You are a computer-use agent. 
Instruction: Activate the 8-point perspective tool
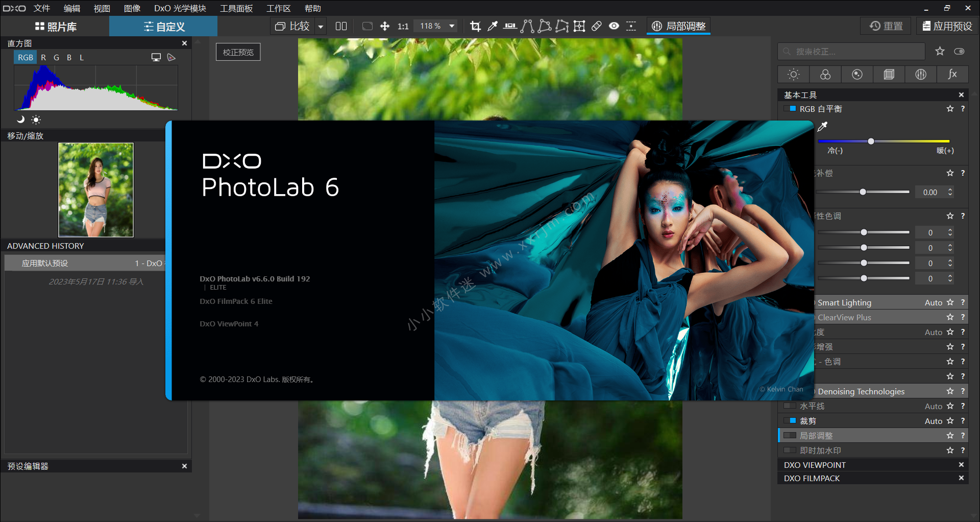[x=562, y=26]
